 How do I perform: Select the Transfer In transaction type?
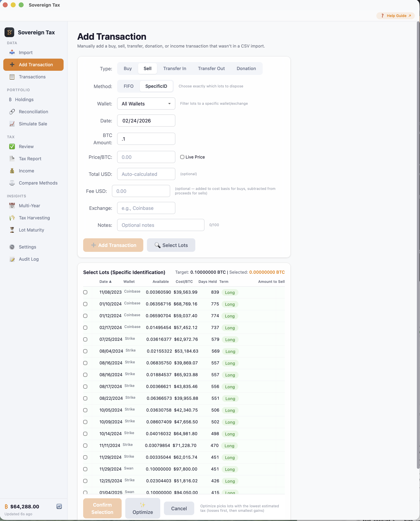pos(175,68)
